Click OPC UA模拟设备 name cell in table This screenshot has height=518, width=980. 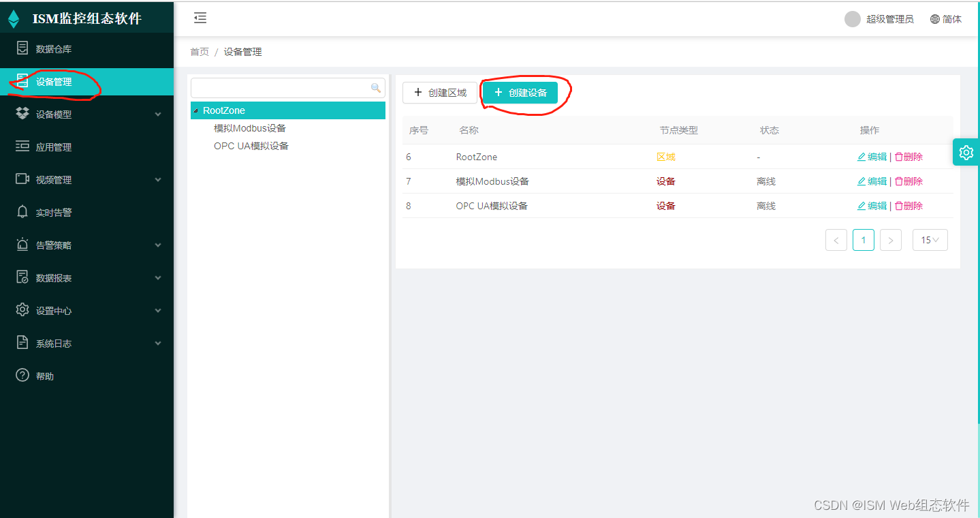pos(492,206)
